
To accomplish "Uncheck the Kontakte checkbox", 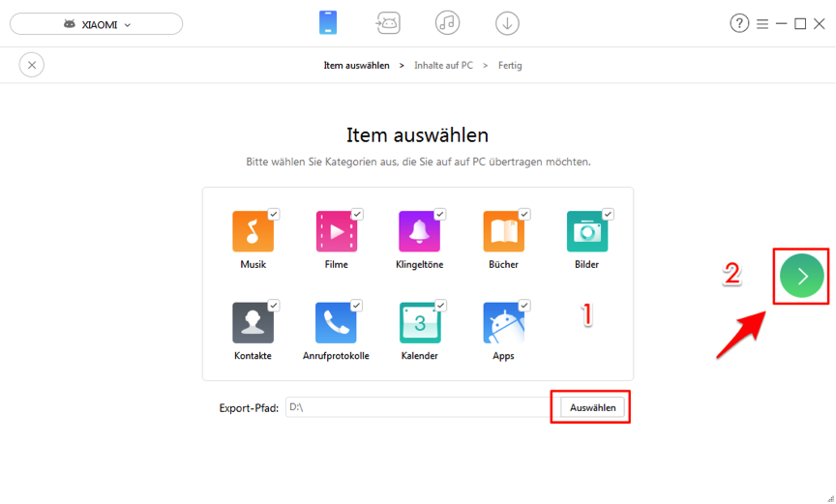I will (274, 306).
